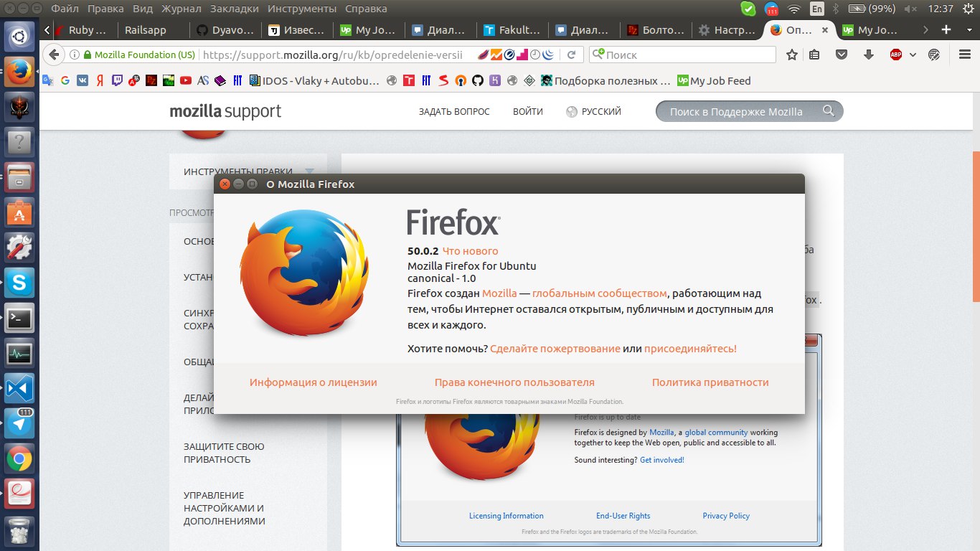Open the Firefox hamburger menu
980x551 pixels.
[x=966, y=55]
